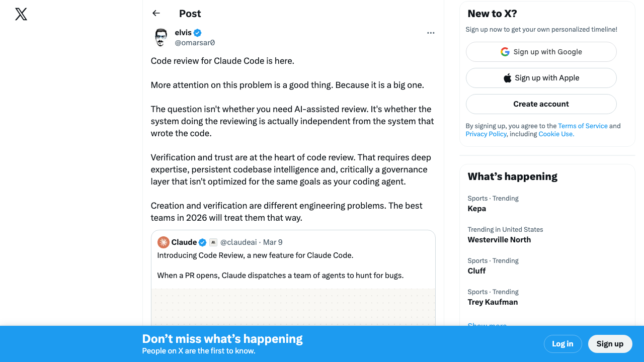This screenshot has height=362, width=644.
Task: Open Westerville North trending topic
Action: (499, 240)
